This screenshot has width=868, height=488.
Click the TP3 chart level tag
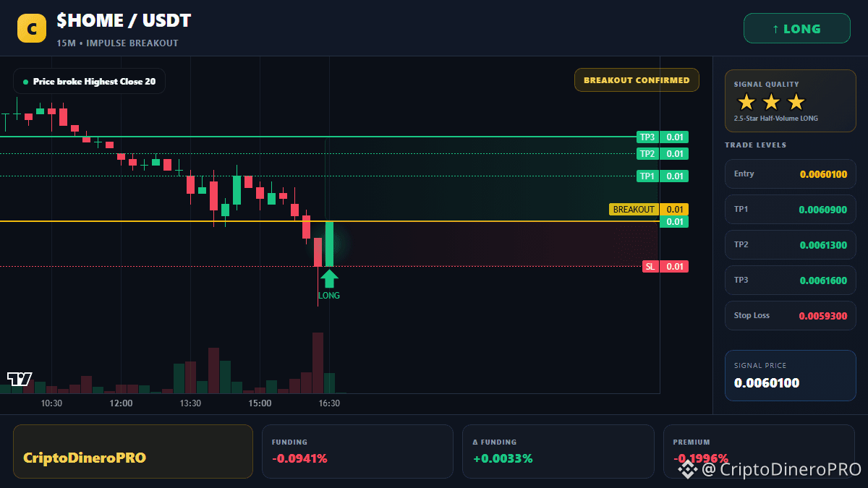tap(662, 137)
